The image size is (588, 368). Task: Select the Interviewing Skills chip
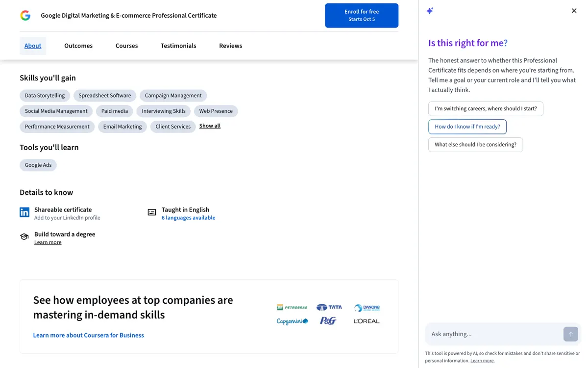164,111
